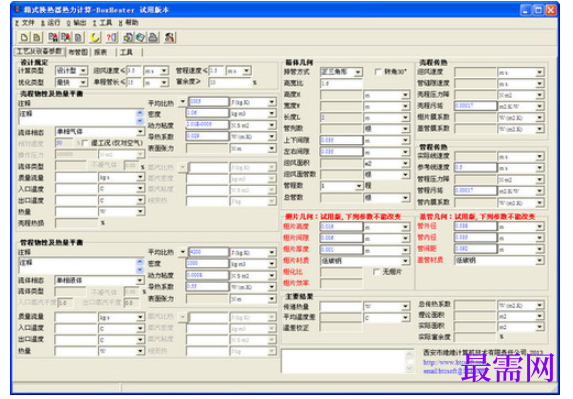This screenshot has height=399, width=573.
Task: Click shell-side 质量流量 input field
Action: (x=76, y=177)
